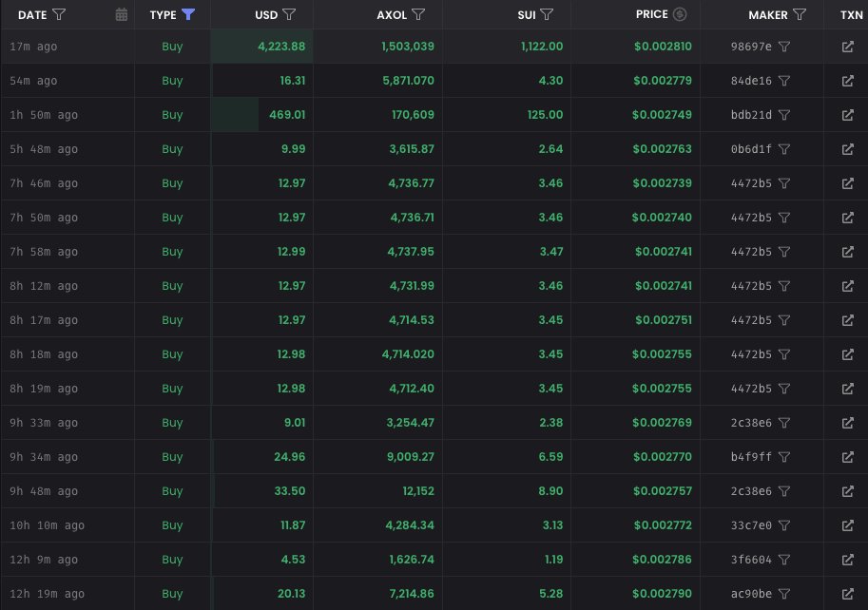Filter maker 2c38e6 on 9h 33m row
Image resolution: width=868 pixels, height=610 pixels.
tap(783, 423)
